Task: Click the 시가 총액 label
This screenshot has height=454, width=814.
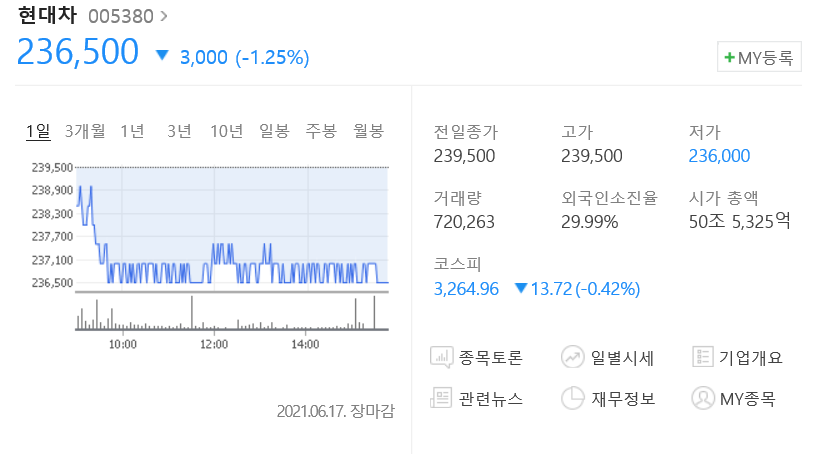Action: [723, 198]
